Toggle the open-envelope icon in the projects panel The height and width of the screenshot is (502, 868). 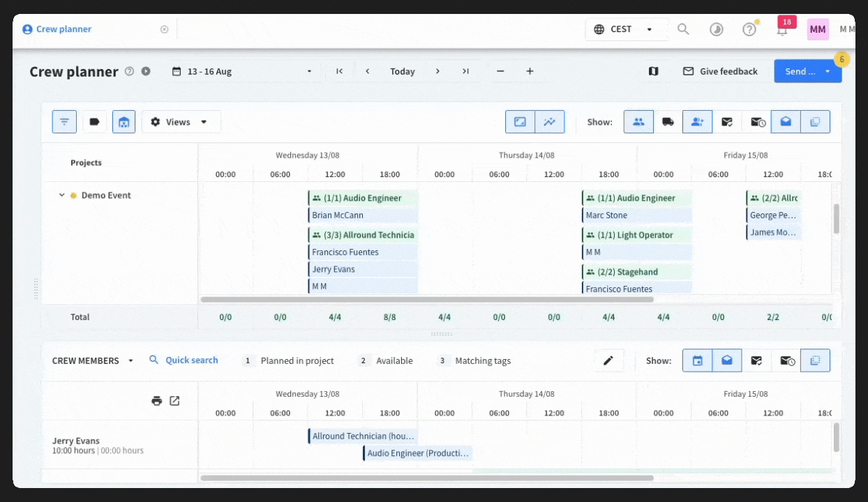pos(786,122)
